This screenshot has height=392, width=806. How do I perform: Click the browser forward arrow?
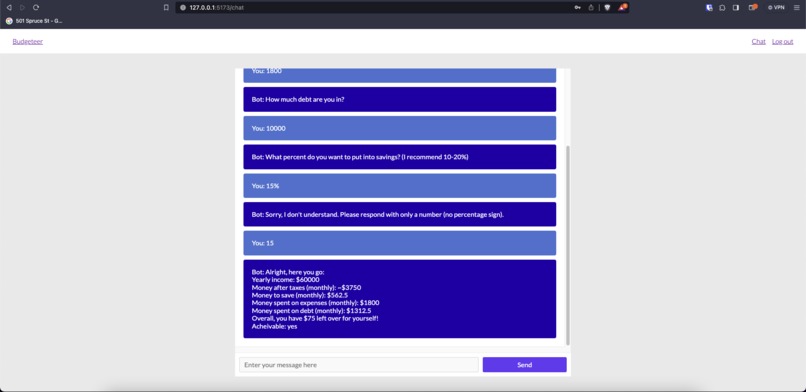click(22, 8)
